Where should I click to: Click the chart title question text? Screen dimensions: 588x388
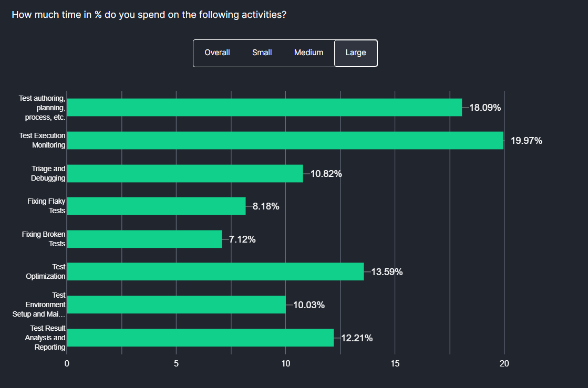click(149, 14)
